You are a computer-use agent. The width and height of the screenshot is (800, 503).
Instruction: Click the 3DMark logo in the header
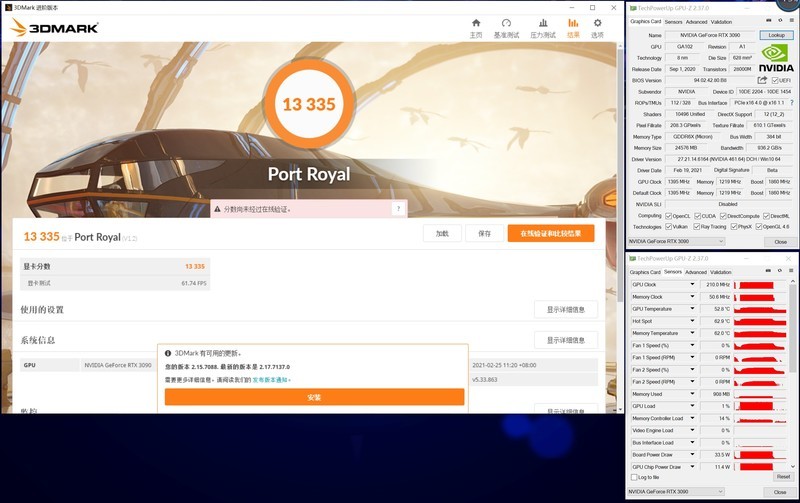pos(54,28)
